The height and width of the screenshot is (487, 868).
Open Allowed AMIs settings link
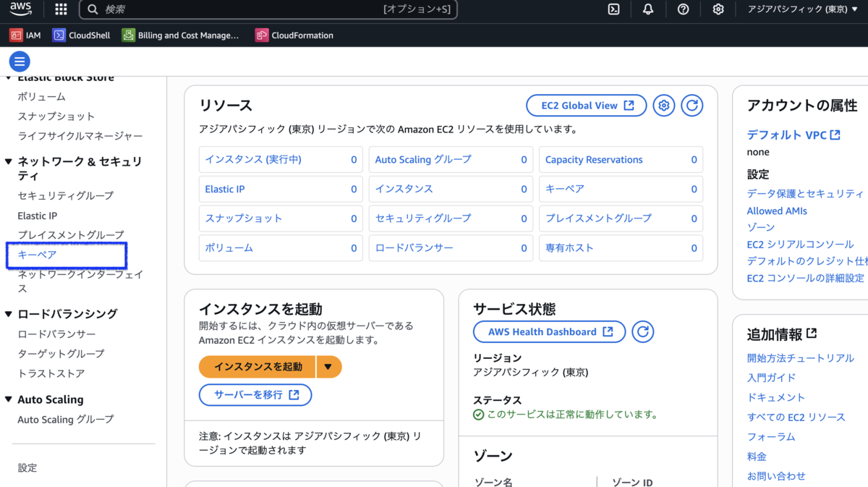tap(777, 211)
